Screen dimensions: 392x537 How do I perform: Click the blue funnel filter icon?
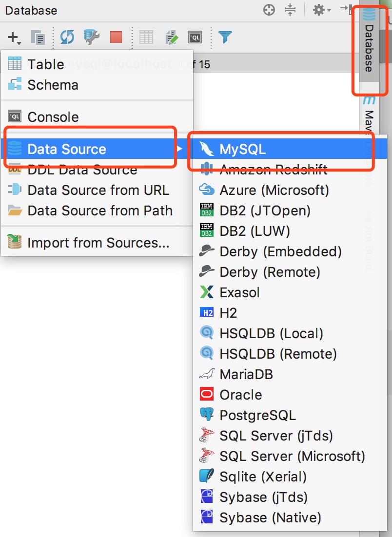(x=225, y=37)
